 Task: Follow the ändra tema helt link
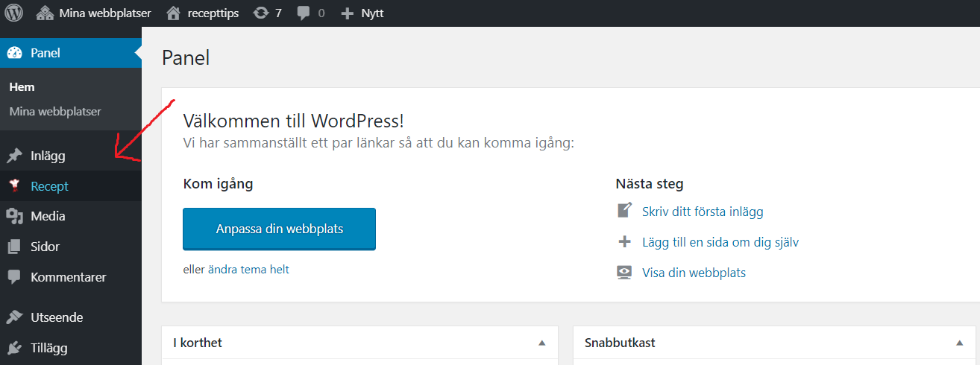[248, 270]
